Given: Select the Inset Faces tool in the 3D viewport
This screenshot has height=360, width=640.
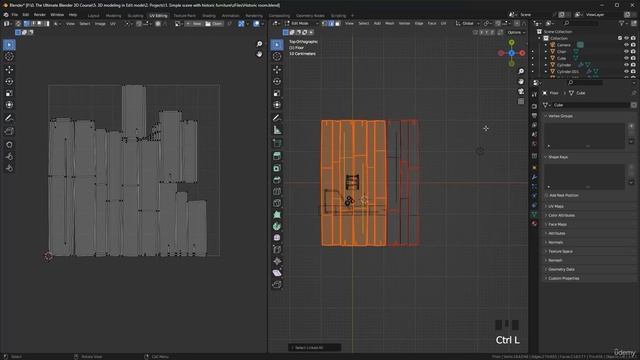Looking at the screenshot, I should [277, 168].
